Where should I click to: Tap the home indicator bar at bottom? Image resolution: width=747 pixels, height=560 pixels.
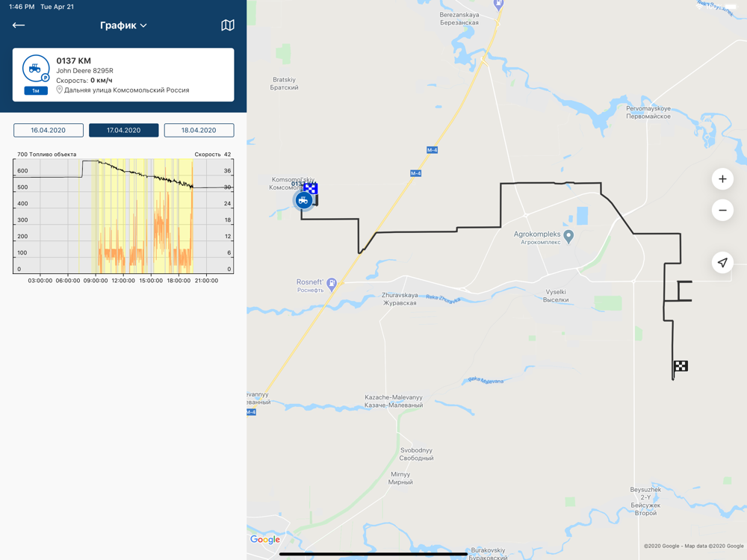(373, 554)
